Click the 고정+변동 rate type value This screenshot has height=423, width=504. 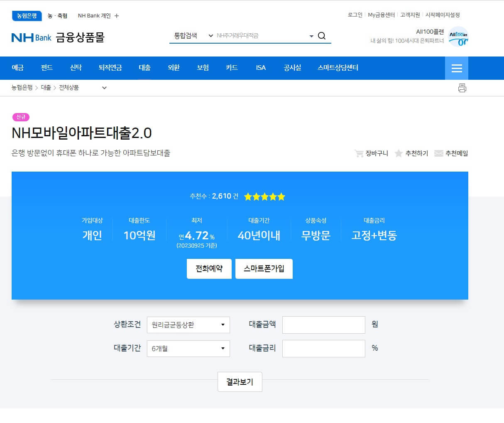click(x=374, y=236)
